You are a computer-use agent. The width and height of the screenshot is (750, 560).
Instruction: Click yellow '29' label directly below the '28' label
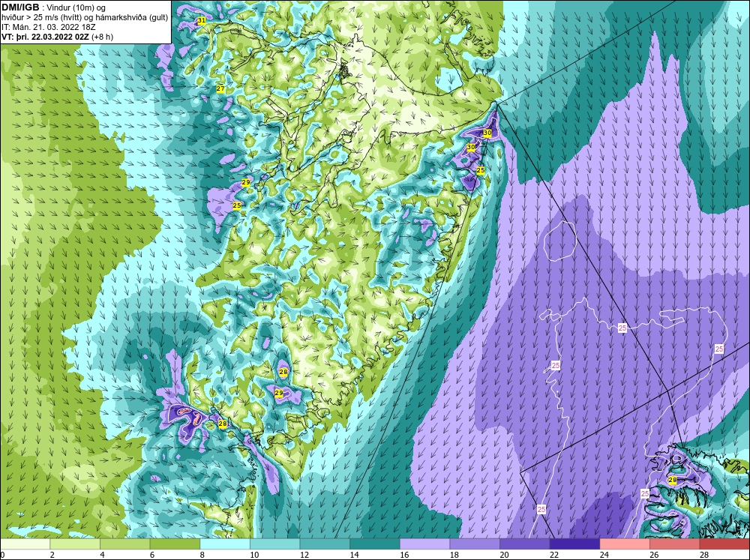point(279,393)
